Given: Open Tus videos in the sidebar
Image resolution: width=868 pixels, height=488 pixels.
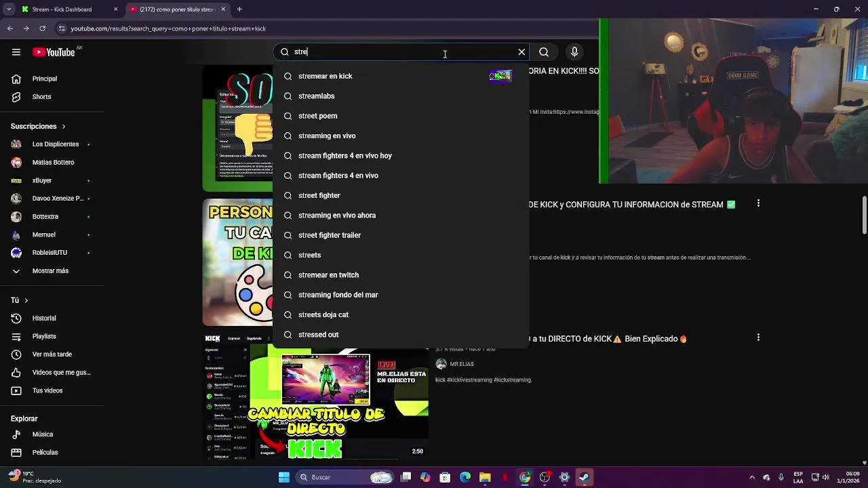Looking at the screenshot, I should [52, 390].
